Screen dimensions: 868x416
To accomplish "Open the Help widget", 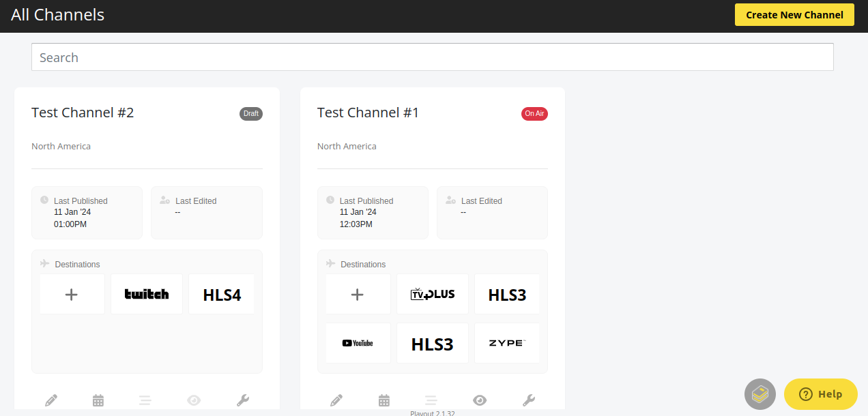I will pos(821,394).
